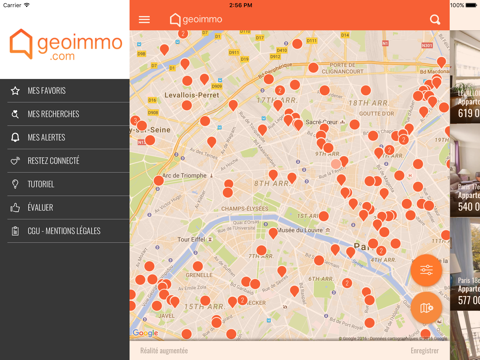This screenshot has width=480, height=360.
Task: Open CGU - Mentions Légales entry
Action: pos(68,231)
